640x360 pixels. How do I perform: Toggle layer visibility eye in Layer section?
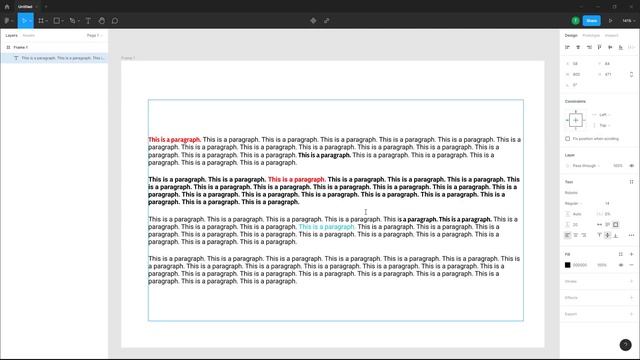click(631, 166)
